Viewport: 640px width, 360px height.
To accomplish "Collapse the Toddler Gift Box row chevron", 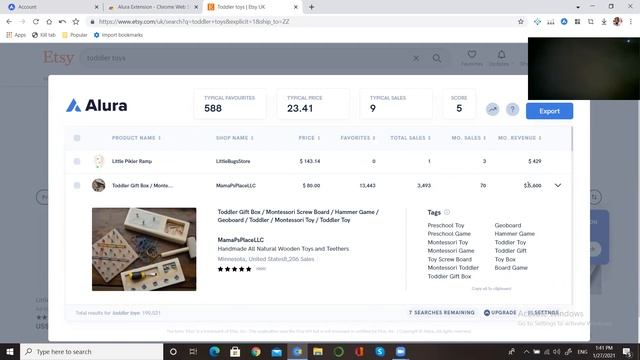I will [x=558, y=185].
